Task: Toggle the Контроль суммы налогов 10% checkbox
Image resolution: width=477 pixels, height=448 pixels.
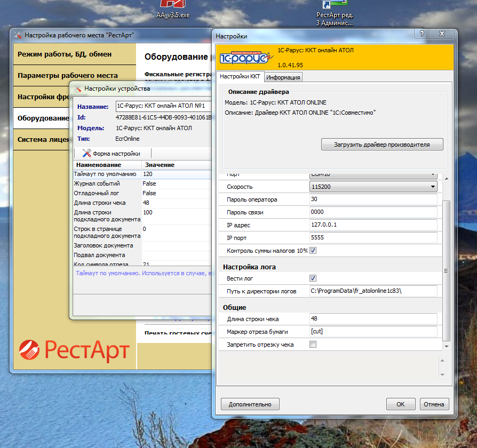Action: pos(313,251)
